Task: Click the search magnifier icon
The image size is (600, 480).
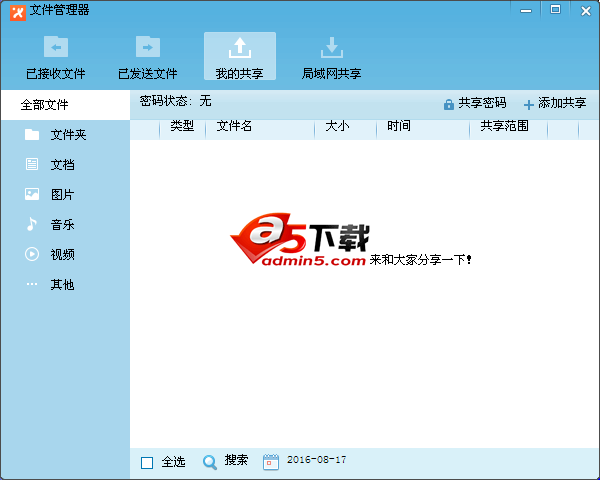Action: (210, 462)
